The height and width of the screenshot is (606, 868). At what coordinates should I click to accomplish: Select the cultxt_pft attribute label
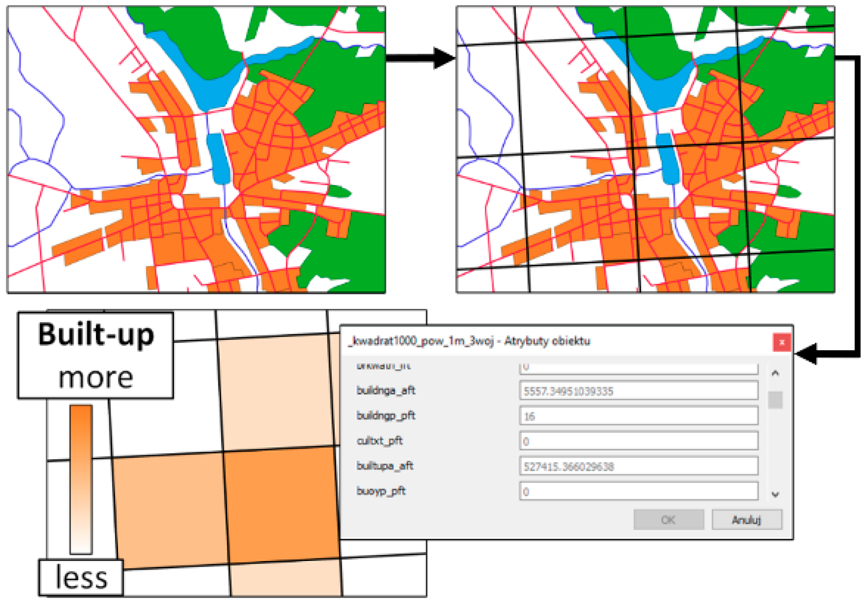[380, 440]
